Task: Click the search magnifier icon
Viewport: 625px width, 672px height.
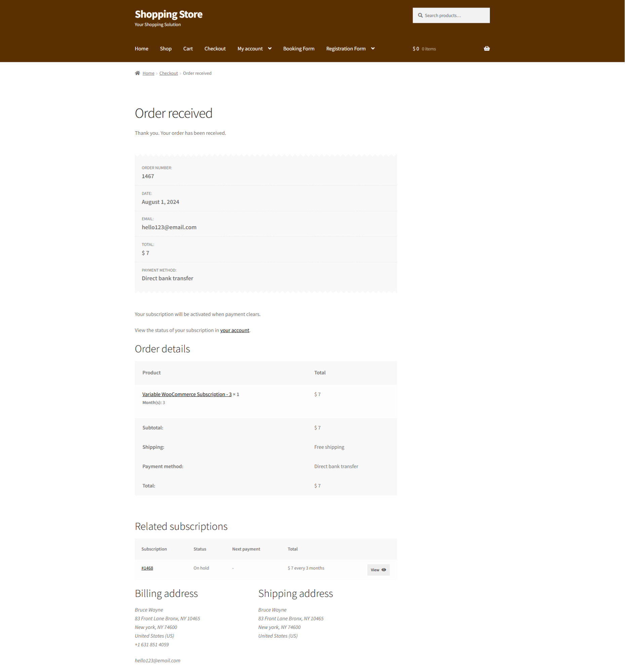Action: click(420, 15)
